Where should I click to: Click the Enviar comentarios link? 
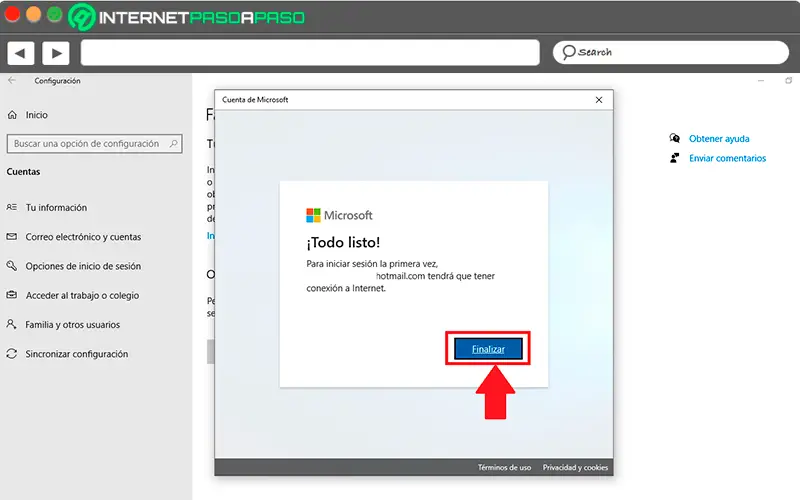pos(727,158)
